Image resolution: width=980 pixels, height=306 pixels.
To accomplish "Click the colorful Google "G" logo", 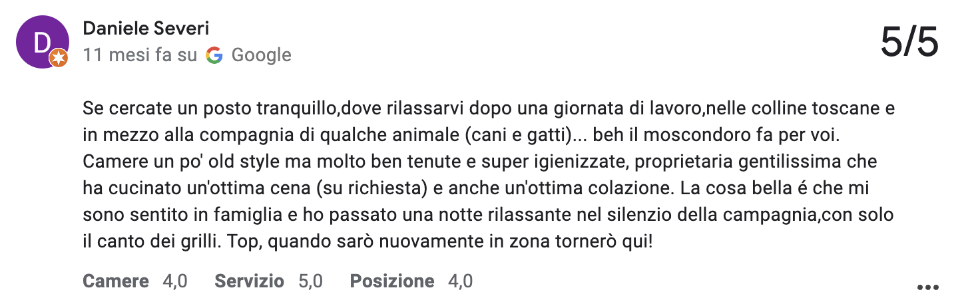I will coord(214,55).
